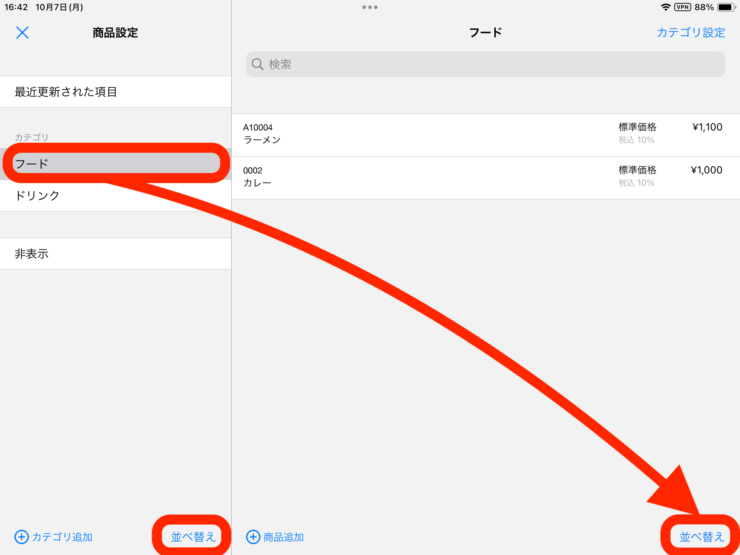Tap the 16:42 clock in the status bar
Image resolution: width=740 pixels, height=555 pixels.
tap(16, 8)
